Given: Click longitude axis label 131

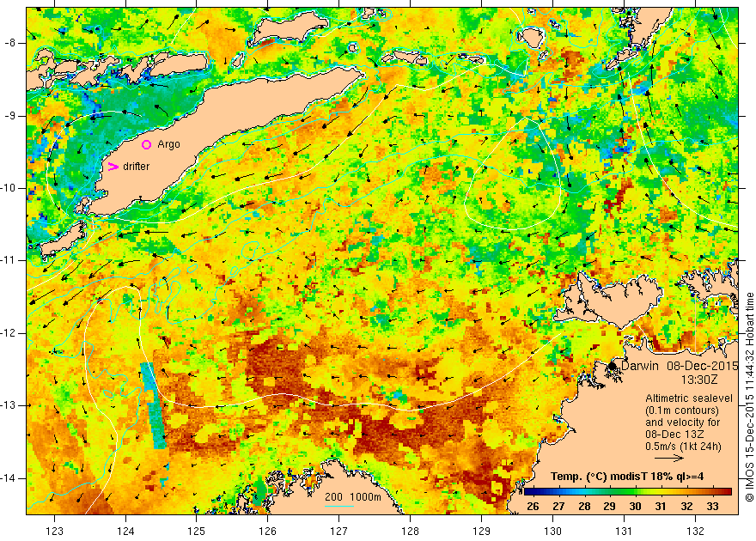Looking at the screenshot, I should [x=624, y=532].
